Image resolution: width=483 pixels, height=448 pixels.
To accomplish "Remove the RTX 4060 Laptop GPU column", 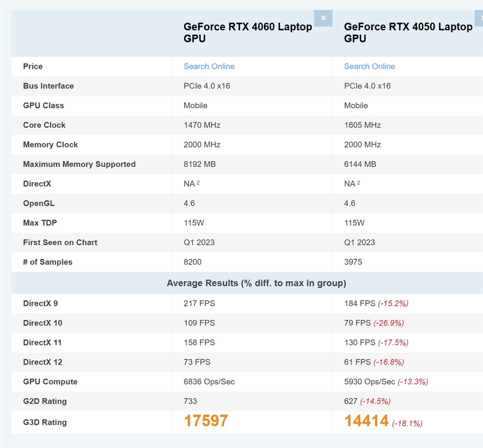I will point(323,18).
